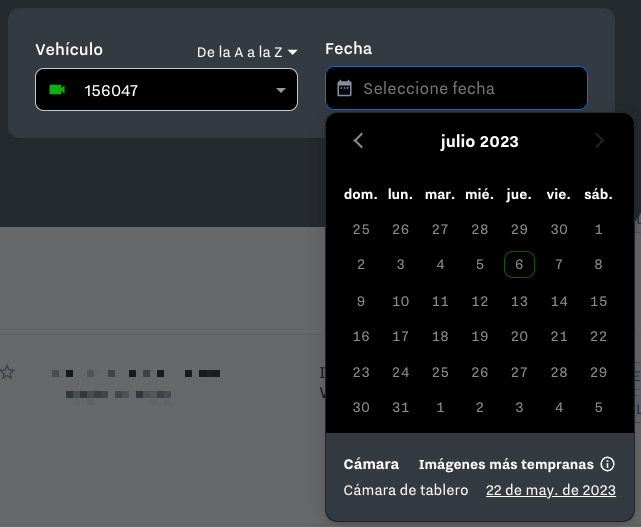The width and height of the screenshot is (641, 527).
Task: Pick July 31 on the calendar
Action: (x=400, y=408)
